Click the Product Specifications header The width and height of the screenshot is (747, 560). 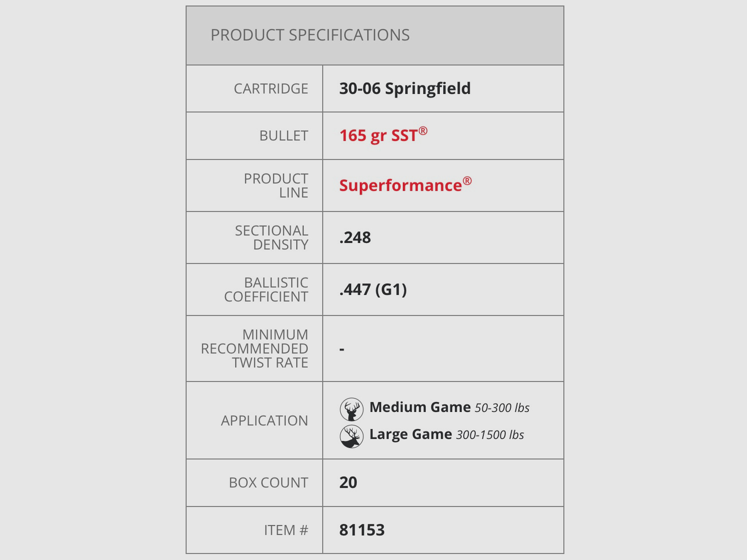tap(310, 35)
